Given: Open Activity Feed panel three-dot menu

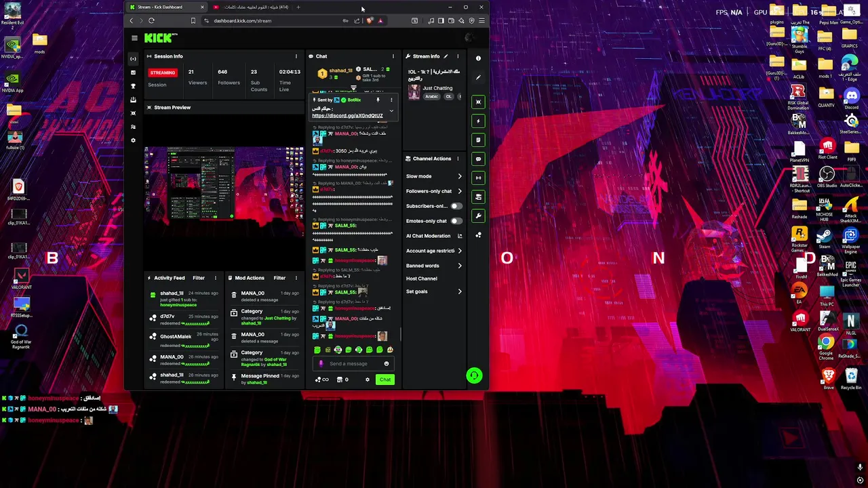Looking at the screenshot, I should tap(215, 278).
